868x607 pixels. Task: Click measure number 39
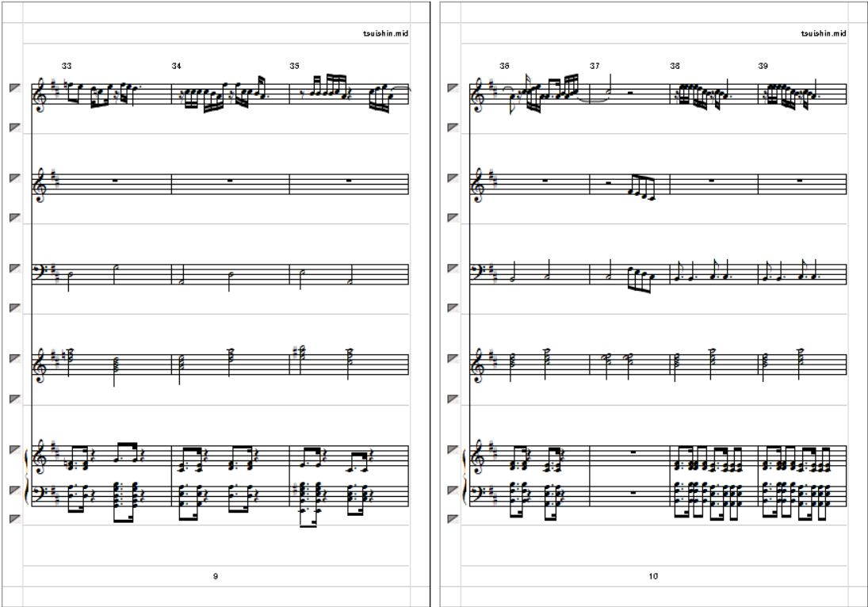click(x=763, y=66)
